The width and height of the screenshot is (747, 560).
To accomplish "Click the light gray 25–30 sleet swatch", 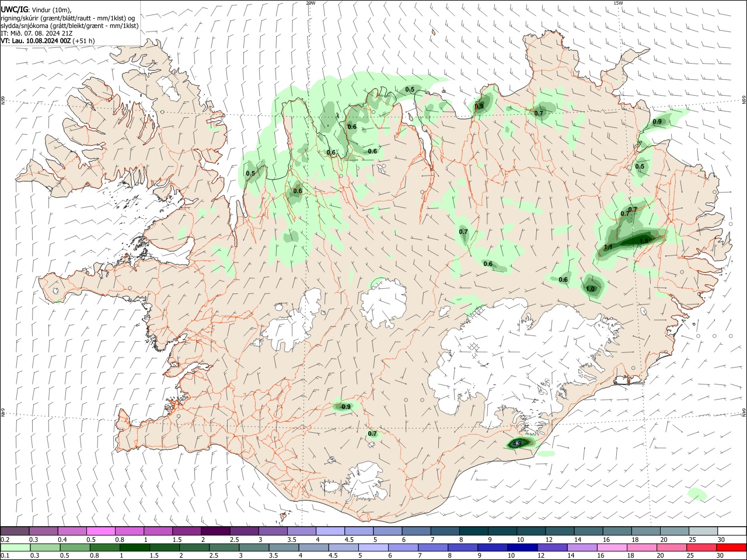I will (703, 531).
